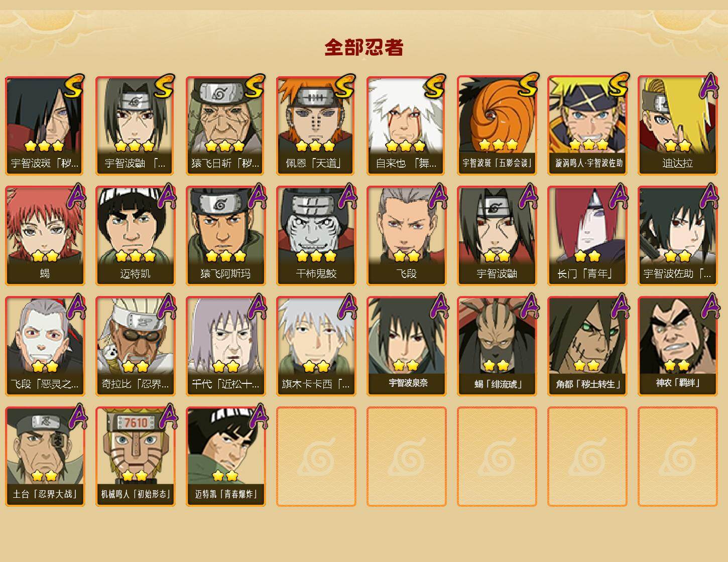This screenshot has height=562, width=728.
Task: Choose the 宇智波泉奈 card
Action: (x=406, y=346)
